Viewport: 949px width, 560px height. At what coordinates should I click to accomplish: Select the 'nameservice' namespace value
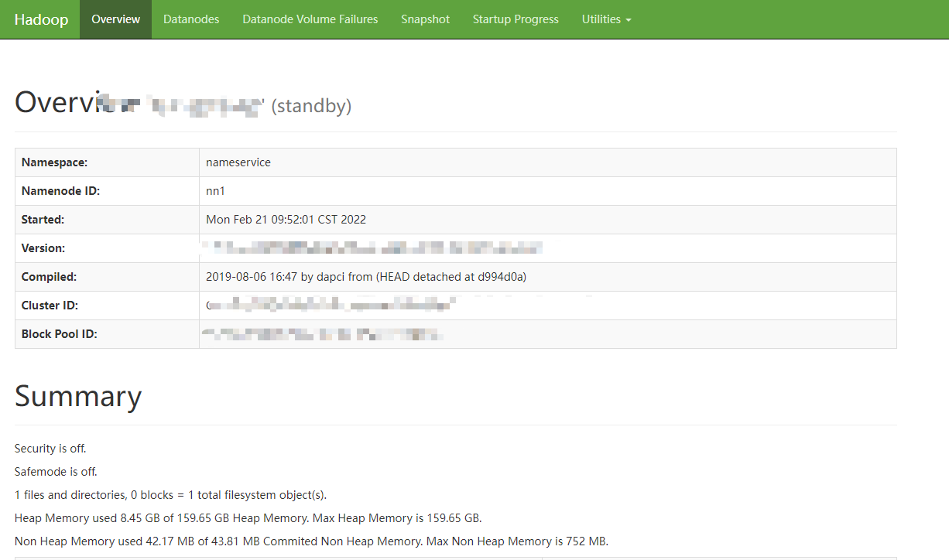(238, 162)
